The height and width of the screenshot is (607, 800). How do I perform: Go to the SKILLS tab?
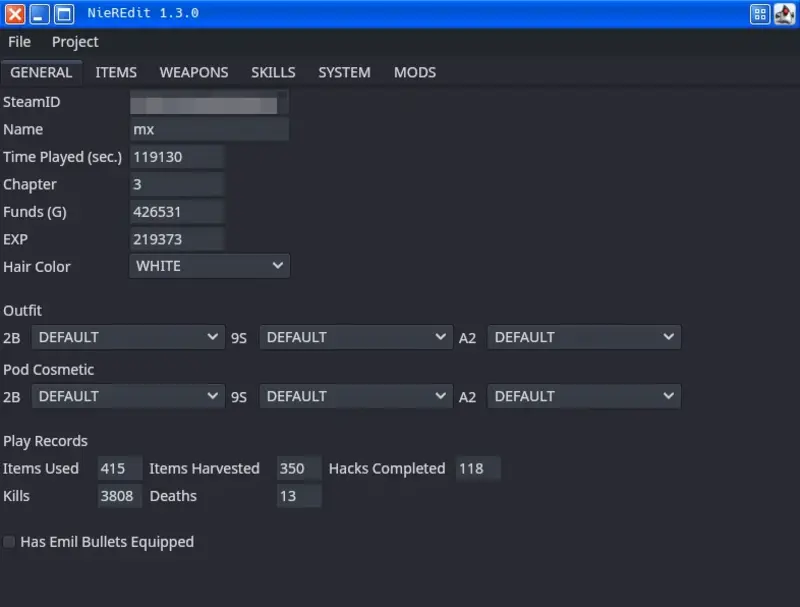(x=273, y=72)
